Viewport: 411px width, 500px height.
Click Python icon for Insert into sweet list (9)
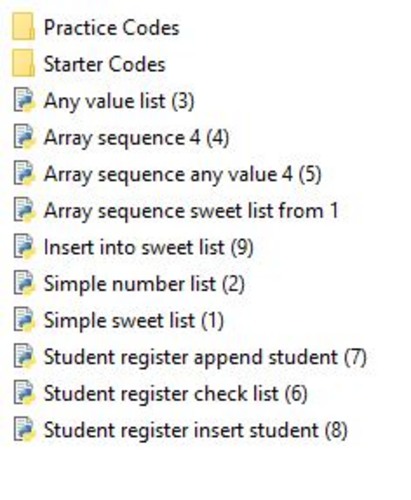[x=24, y=247]
